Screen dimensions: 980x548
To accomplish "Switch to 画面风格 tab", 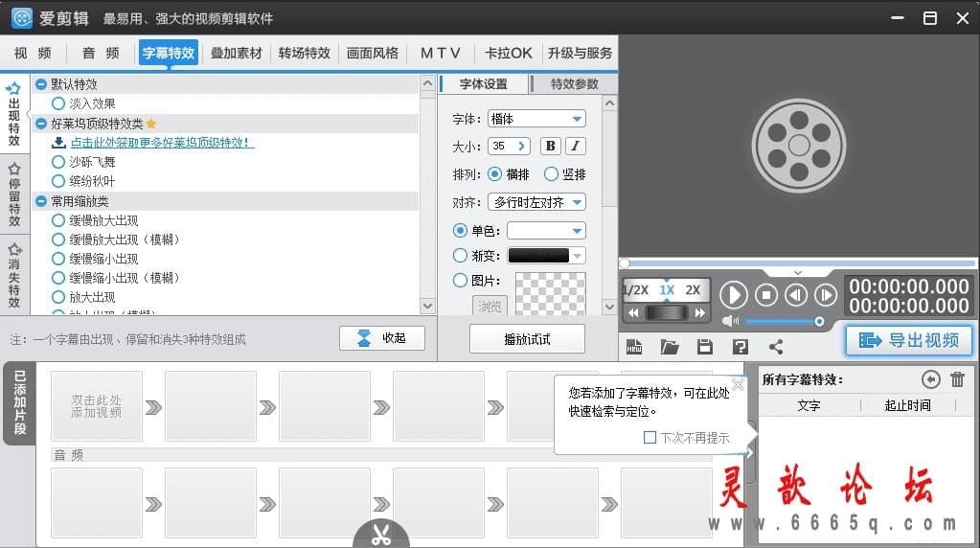I will point(373,53).
